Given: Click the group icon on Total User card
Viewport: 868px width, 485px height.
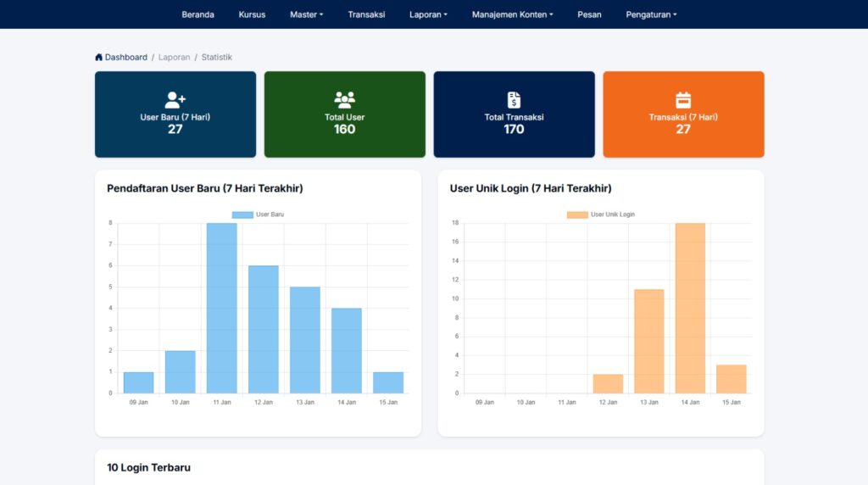Looking at the screenshot, I should click(344, 100).
